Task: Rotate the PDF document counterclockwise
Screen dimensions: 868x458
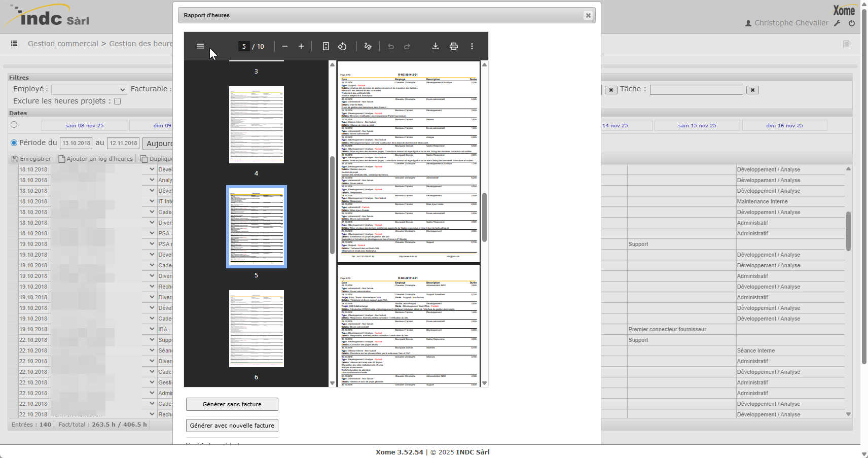Action: click(x=342, y=46)
